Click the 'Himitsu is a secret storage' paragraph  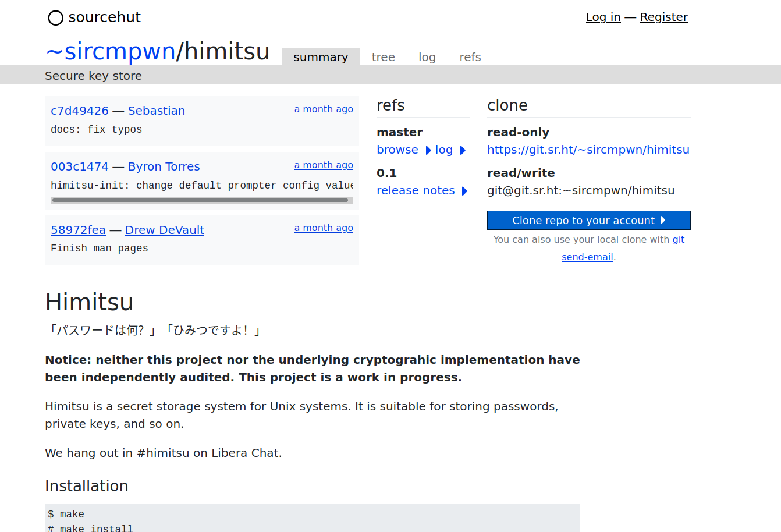tap(301, 415)
